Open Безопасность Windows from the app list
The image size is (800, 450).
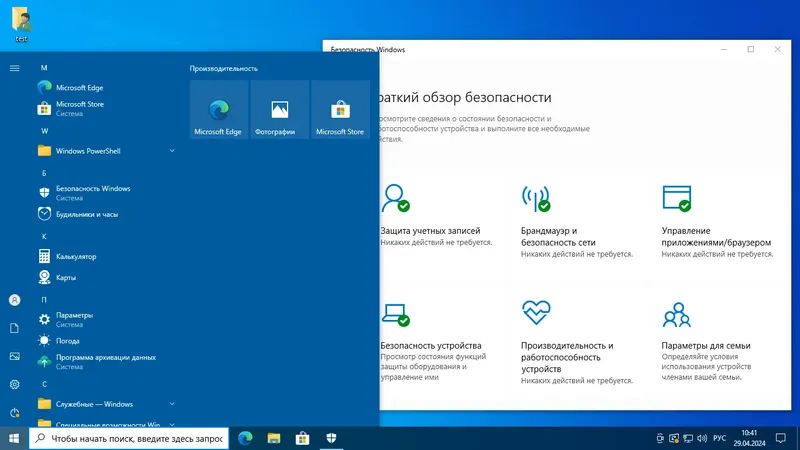[106, 193]
